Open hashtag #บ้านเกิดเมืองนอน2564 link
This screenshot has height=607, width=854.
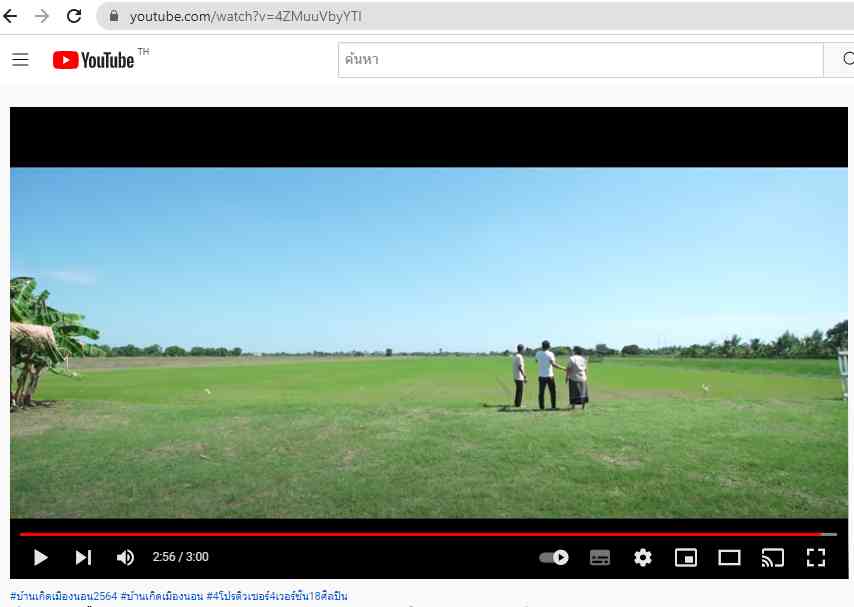click(63, 596)
